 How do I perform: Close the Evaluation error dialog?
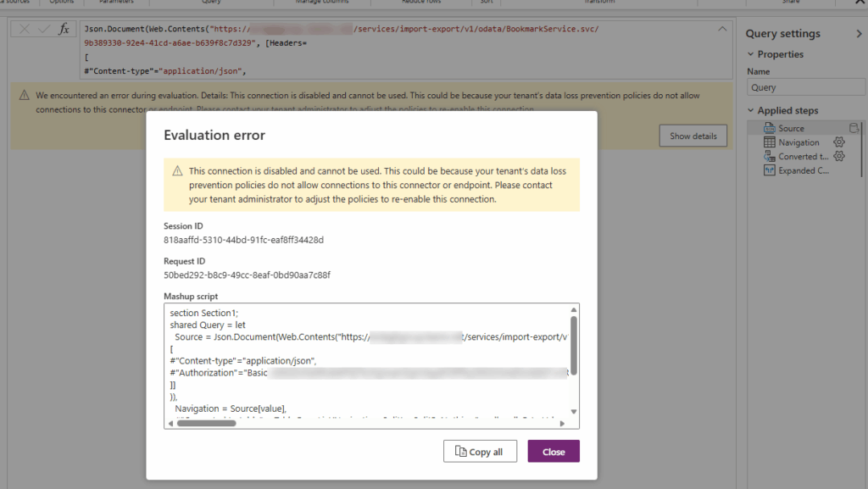(553, 451)
